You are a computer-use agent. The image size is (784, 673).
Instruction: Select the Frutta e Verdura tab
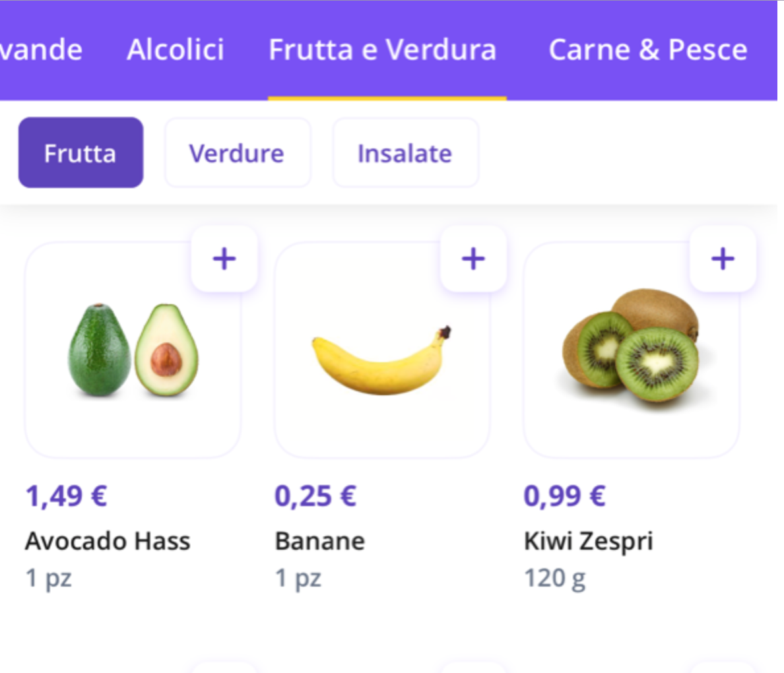coord(383,50)
